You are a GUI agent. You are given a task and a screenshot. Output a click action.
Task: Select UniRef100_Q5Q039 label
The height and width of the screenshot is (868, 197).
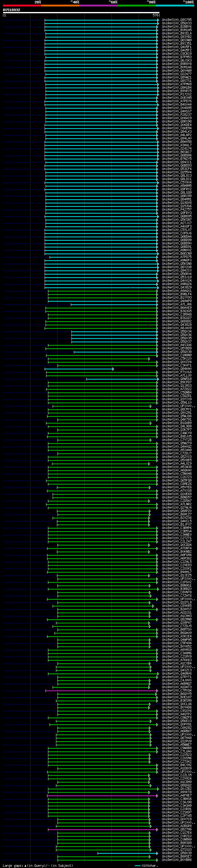[x=177, y=853]
